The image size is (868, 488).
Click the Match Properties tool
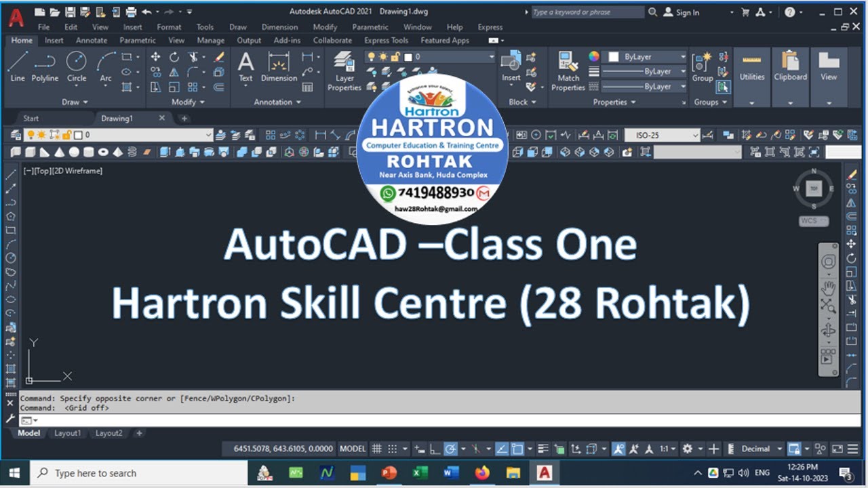pos(568,70)
